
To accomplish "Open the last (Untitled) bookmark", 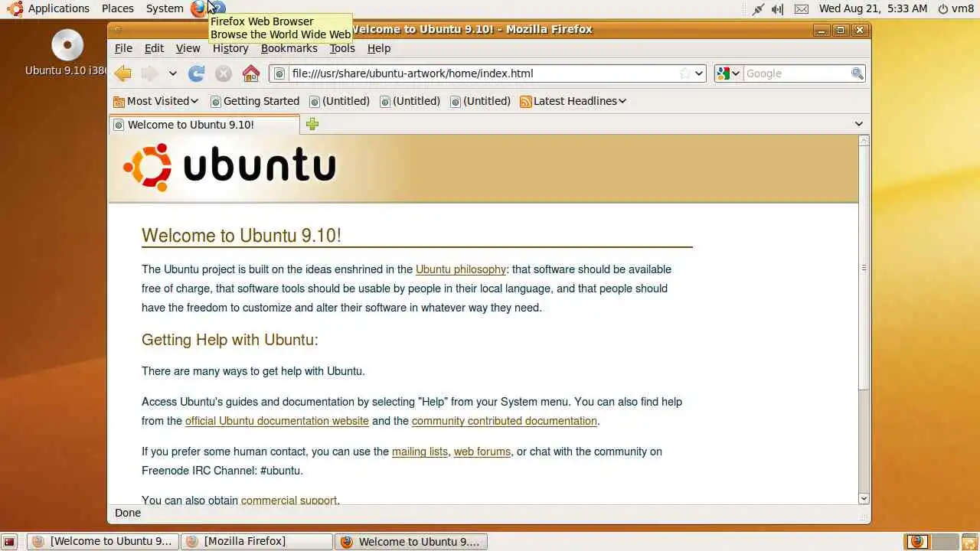I will pyautogui.click(x=480, y=101).
